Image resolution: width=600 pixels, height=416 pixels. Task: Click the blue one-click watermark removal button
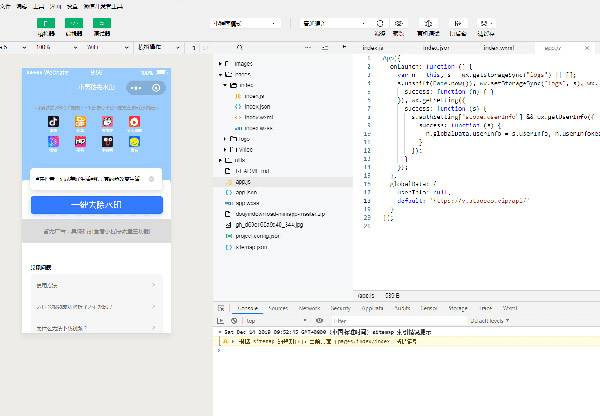pos(97,205)
